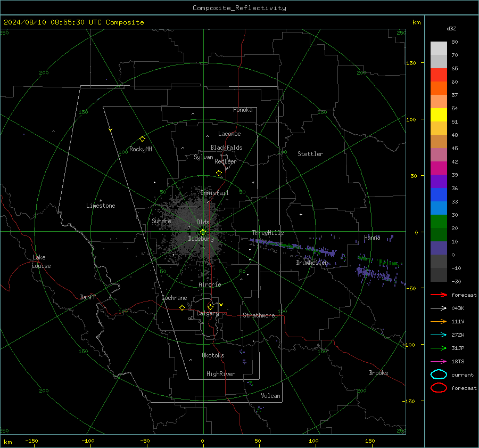Click the Sylvan city label
Screen dimensions: 479x448
point(203,157)
